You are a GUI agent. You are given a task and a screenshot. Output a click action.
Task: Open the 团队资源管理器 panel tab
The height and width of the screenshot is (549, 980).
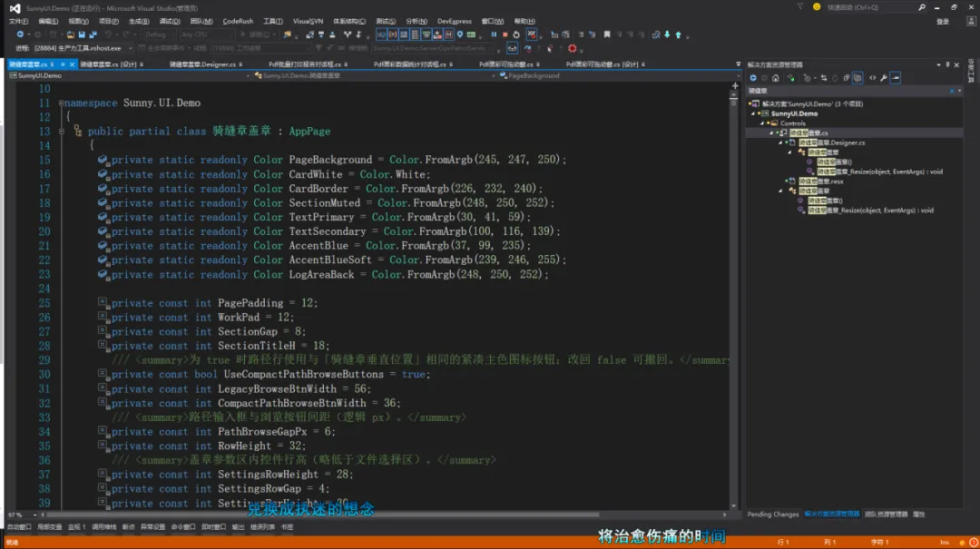(887, 515)
